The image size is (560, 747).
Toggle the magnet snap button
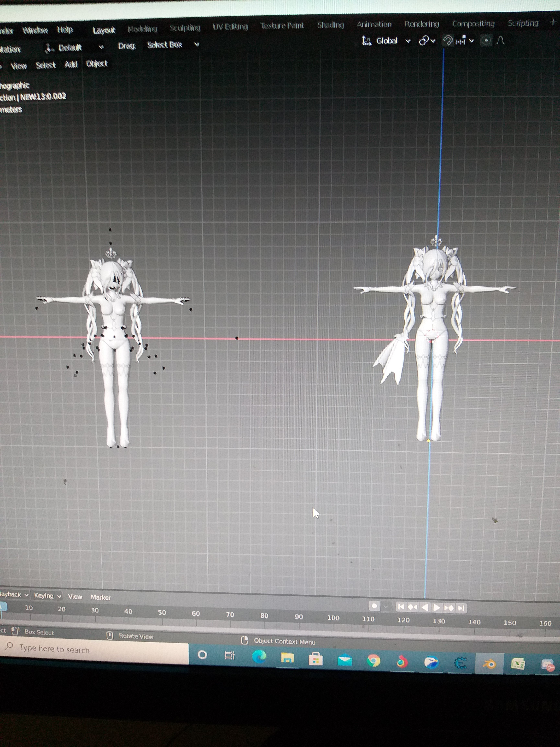pyautogui.click(x=448, y=41)
